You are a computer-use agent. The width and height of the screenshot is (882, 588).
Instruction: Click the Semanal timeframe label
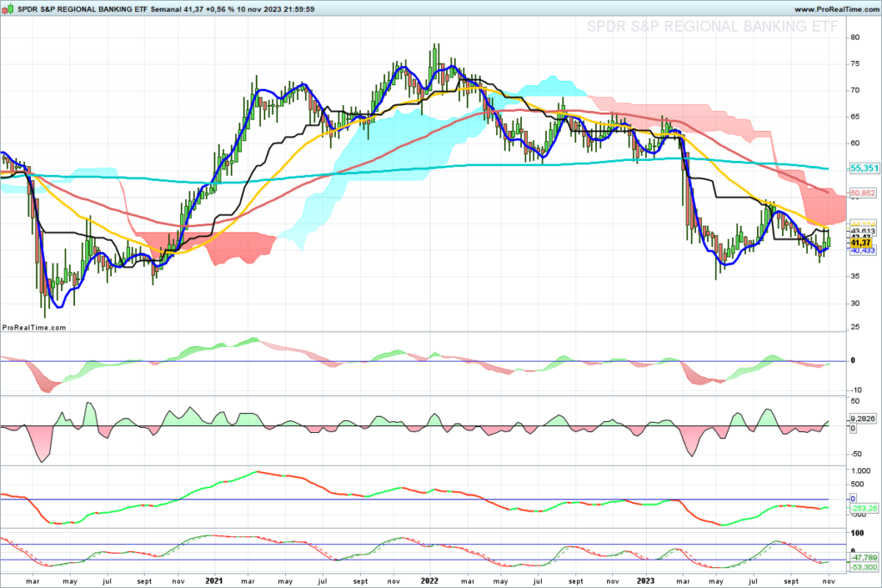coord(166,9)
